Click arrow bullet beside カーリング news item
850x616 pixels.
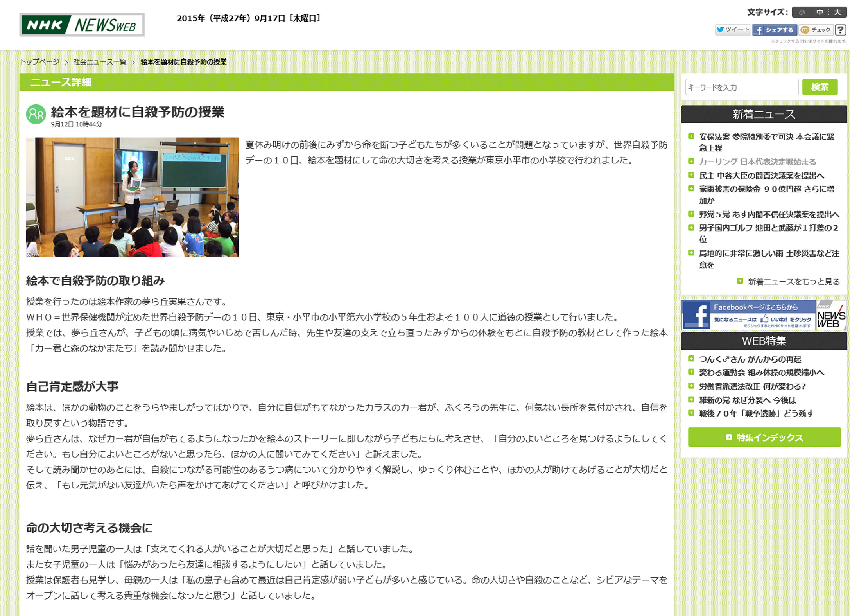(691, 161)
